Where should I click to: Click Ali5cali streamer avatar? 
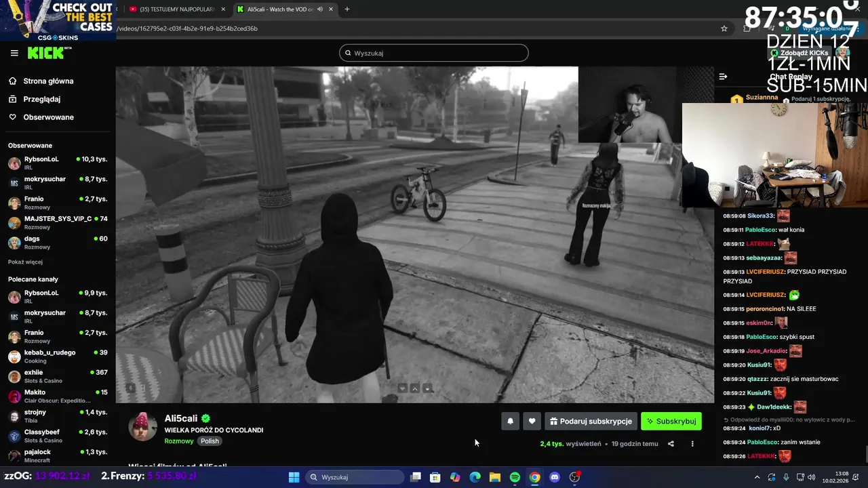point(142,426)
